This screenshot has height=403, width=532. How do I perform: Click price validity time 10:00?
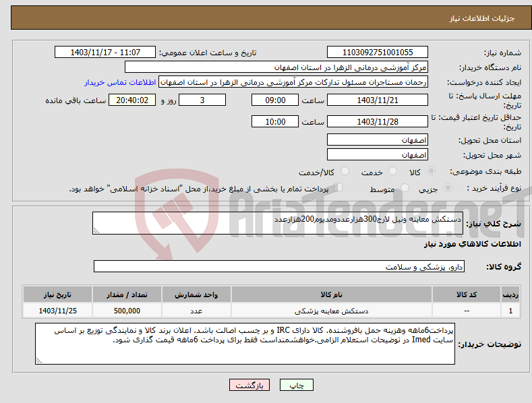[x=275, y=121]
